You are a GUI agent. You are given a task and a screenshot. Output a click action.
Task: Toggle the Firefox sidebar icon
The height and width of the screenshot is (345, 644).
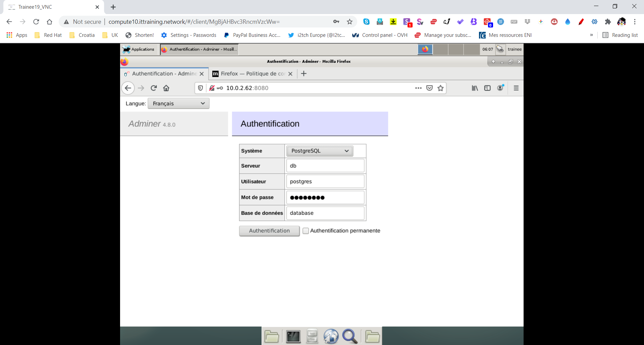(487, 88)
